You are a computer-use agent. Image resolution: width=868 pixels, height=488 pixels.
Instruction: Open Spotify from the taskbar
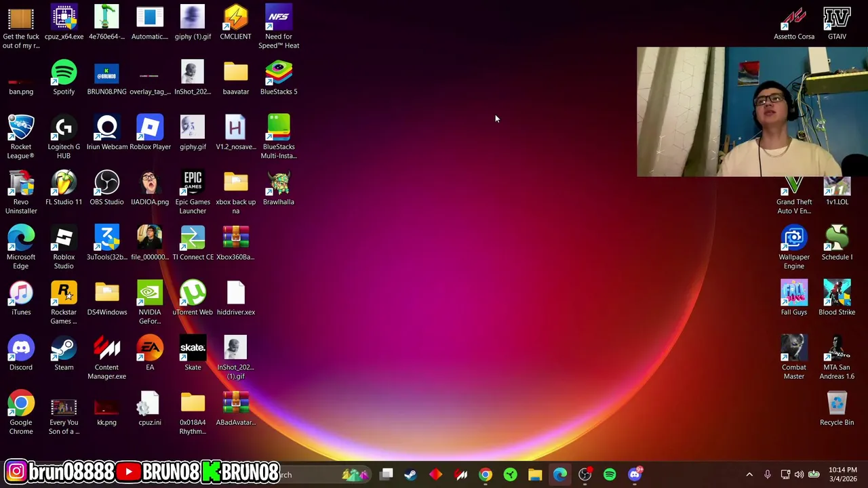(x=610, y=474)
